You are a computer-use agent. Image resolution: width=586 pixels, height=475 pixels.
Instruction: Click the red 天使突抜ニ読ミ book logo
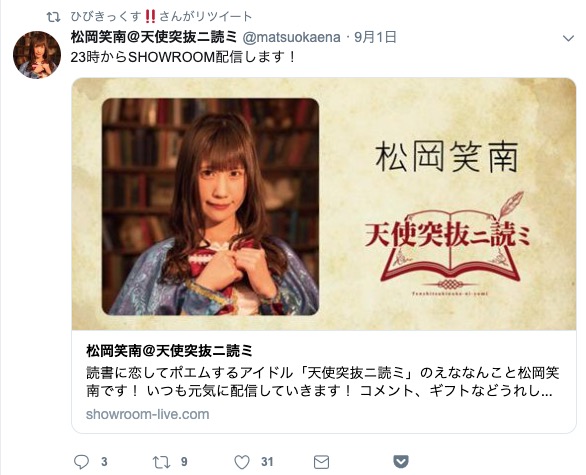click(448, 245)
